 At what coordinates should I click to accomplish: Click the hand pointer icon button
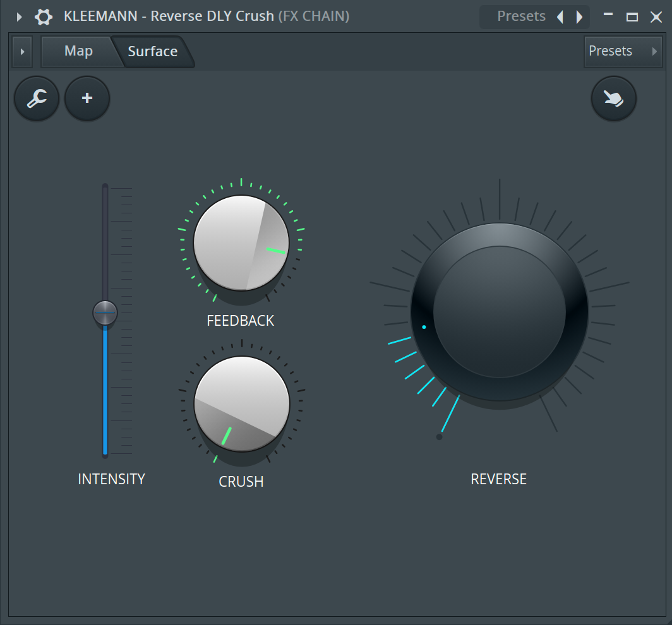coord(613,98)
